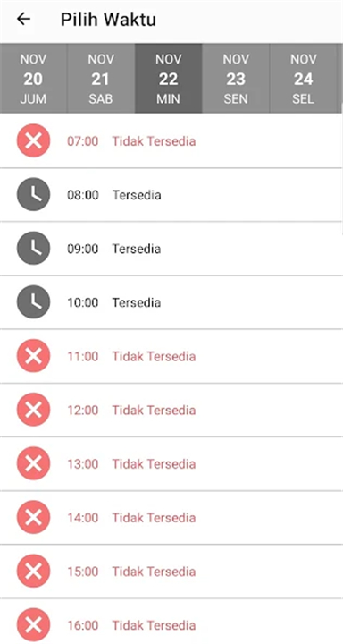Tap the 15:00 Tidak Tersedia row
The image size is (343, 644).
[x=171, y=572]
